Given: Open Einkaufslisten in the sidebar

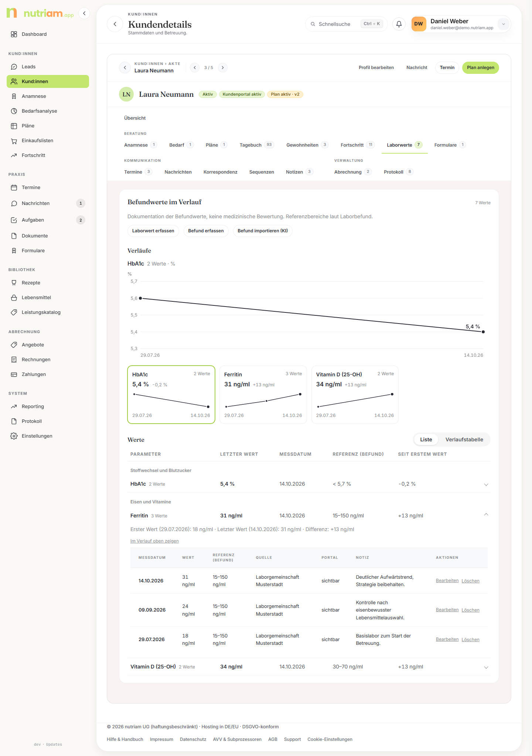Looking at the screenshot, I should tap(48, 141).
